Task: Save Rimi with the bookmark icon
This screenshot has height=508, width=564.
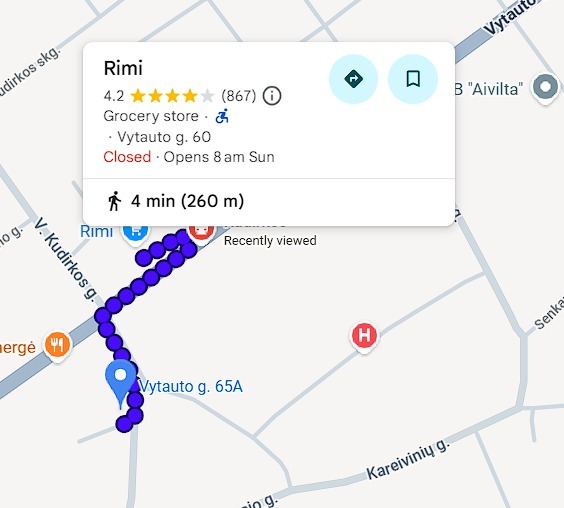Action: pos(413,79)
